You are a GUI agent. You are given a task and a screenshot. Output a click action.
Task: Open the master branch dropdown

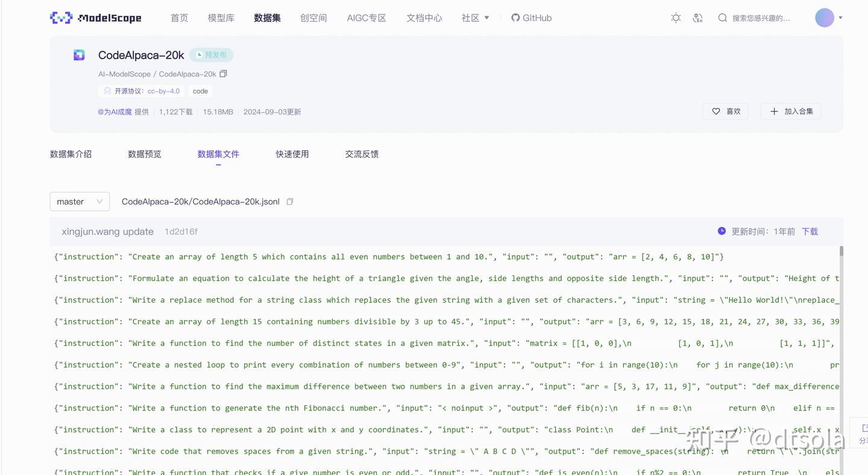80,201
